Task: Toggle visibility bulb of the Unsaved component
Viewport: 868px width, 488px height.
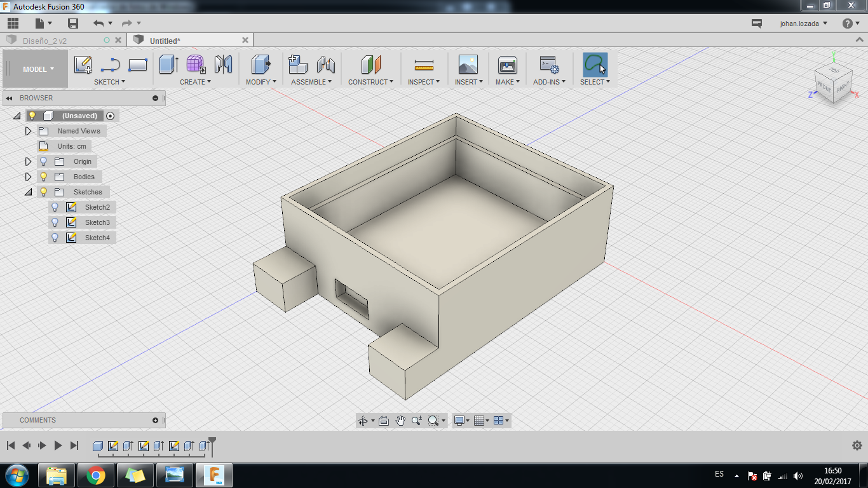Action: point(32,116)
